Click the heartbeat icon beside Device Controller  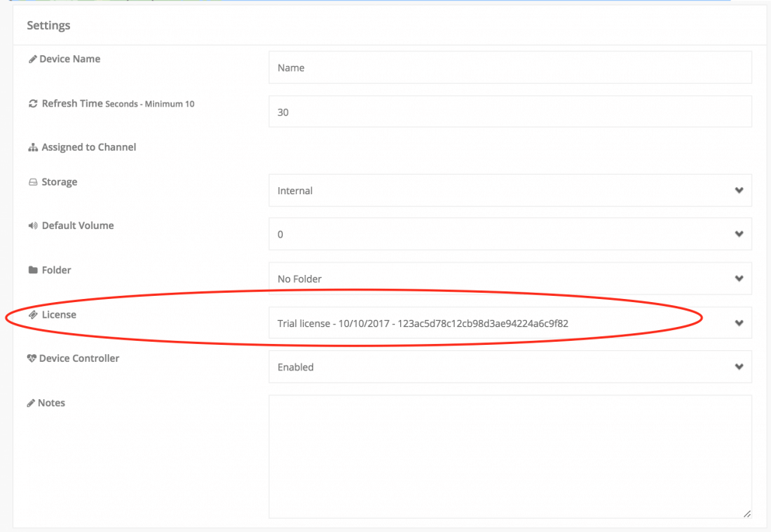pos(32,359)
